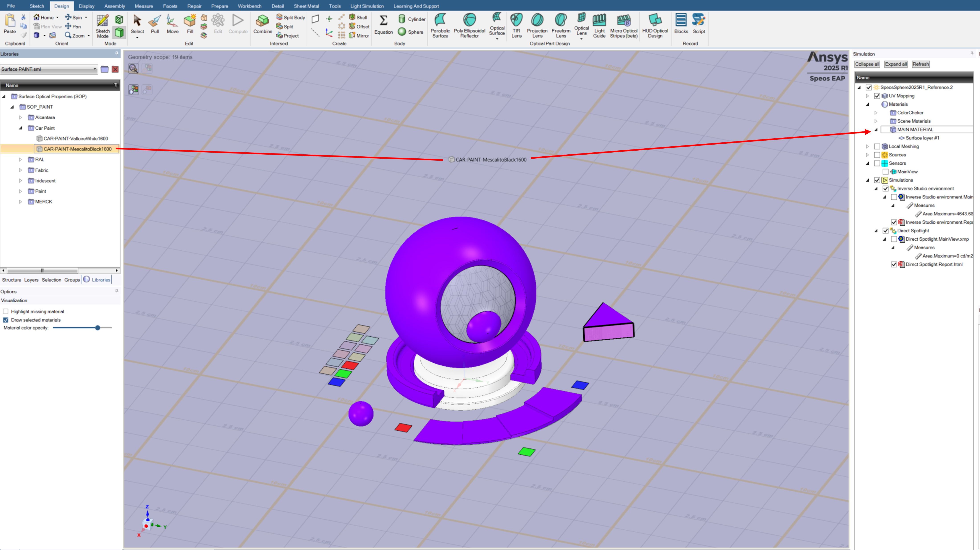
Task: Select the Mirror tool
Action: (359, 36)
